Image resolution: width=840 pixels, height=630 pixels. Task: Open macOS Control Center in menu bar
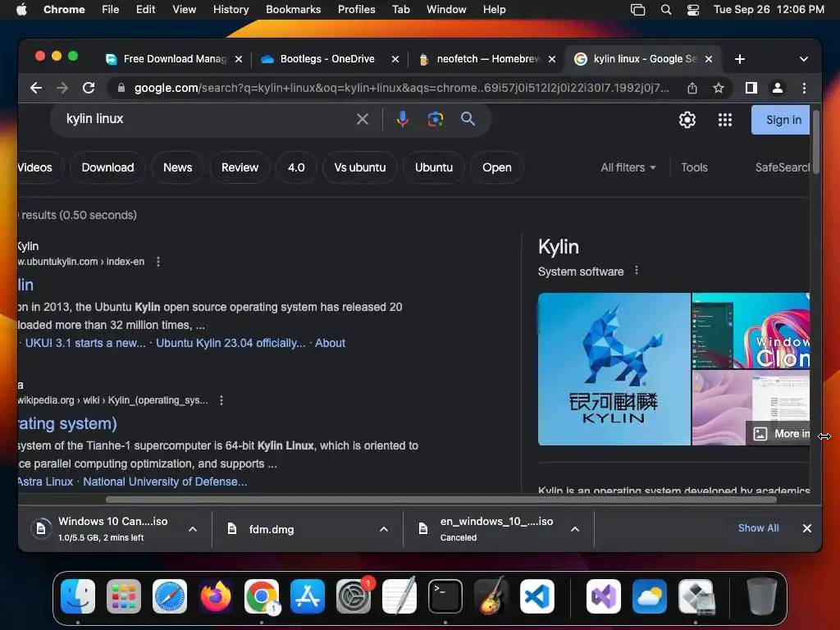[692, 10]
